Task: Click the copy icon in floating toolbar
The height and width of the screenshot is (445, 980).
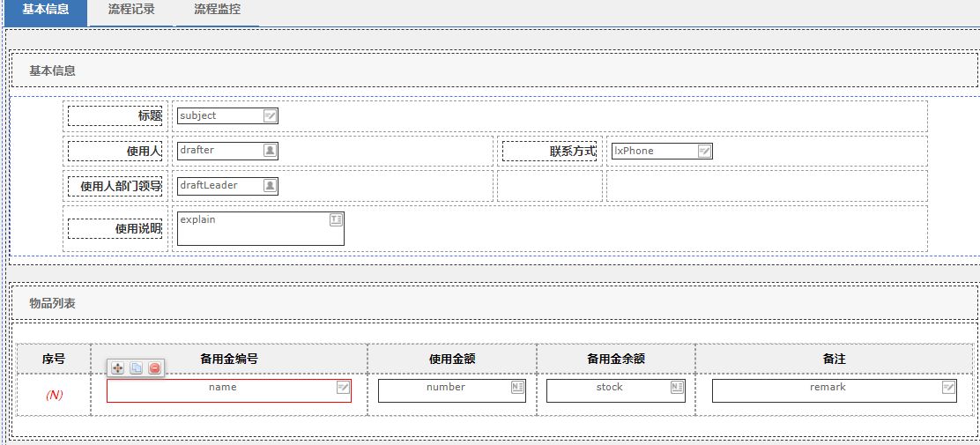Action: pos(136,368)
